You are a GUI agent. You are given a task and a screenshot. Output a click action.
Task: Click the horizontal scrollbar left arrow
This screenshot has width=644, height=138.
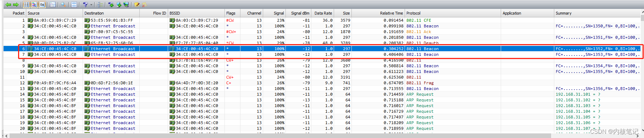coord(6,136)
